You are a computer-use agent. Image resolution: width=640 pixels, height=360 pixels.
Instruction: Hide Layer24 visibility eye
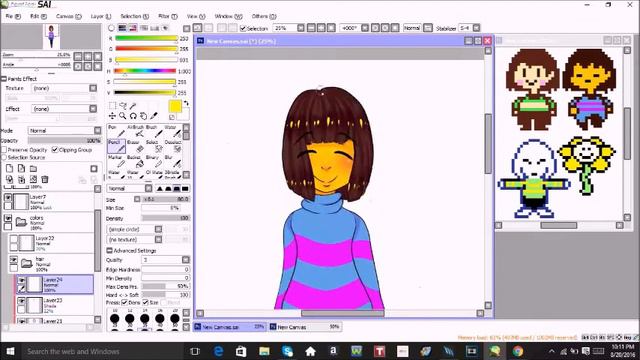point(21,280)
